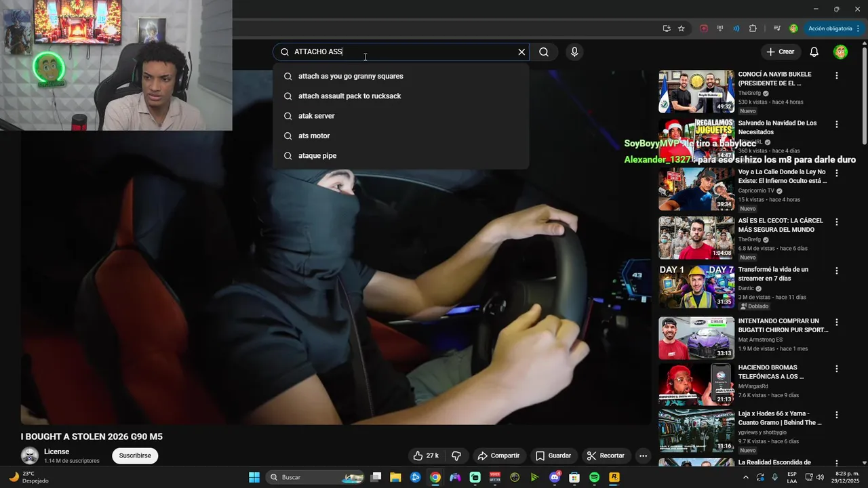Open options menu for Bromas Telefónicas video
Image resolution: width=868 pixels, height=488 pixels.
(x=837, y=369)
